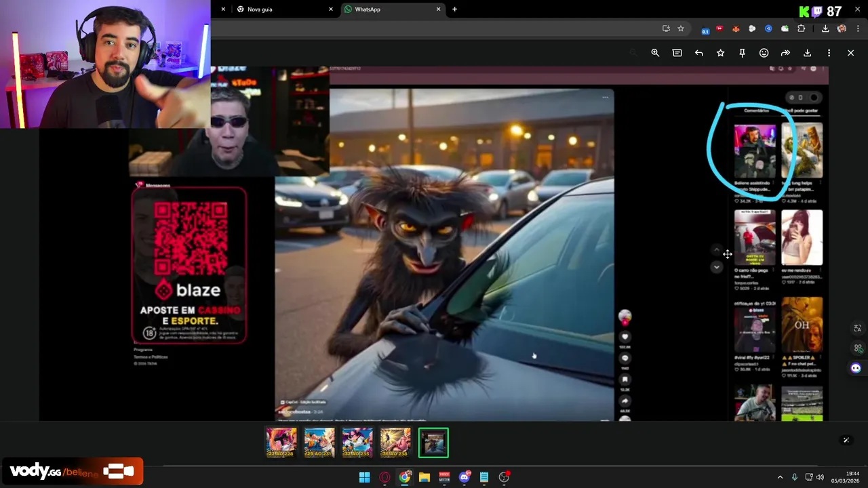This screenshot has width=868, height=488.
Task: Open Chrome from the taskbar
Action: point(405,477)
